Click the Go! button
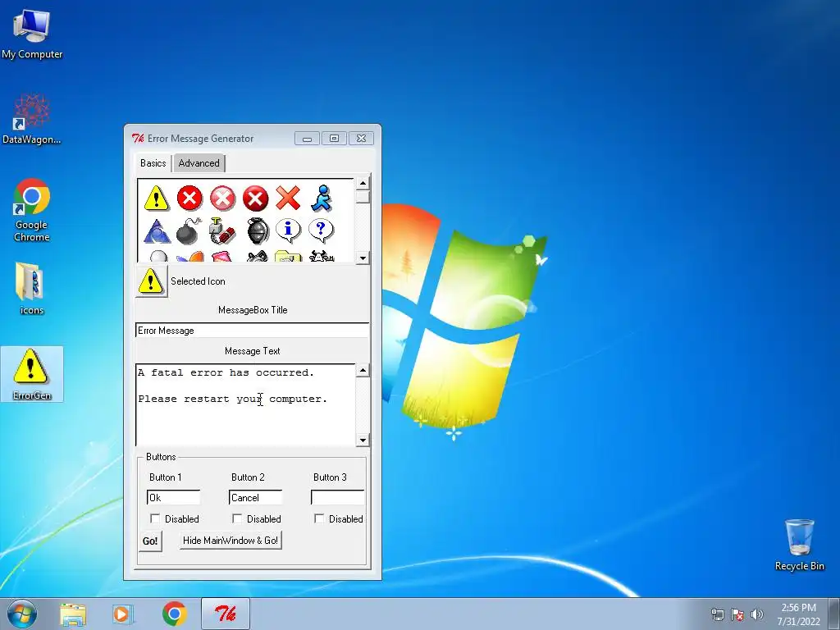This screenshot has width=840, height=630. [x=150, y=541]
